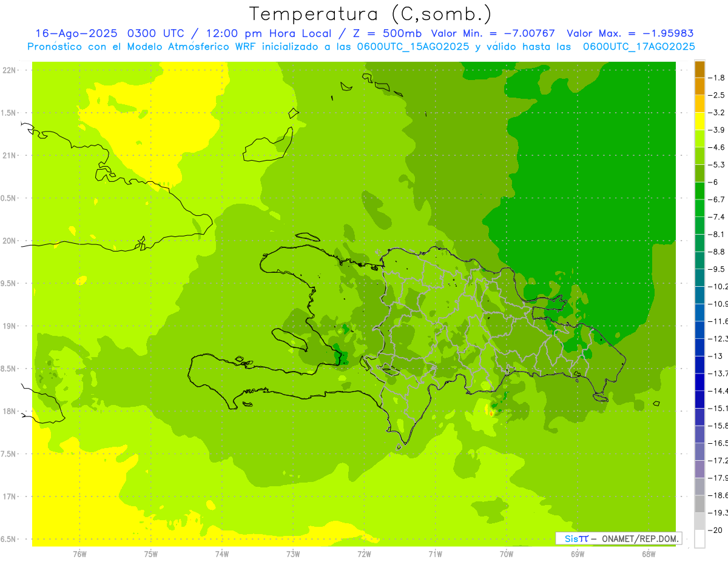Click the '-9.5' color bar value

pos(717,269)
